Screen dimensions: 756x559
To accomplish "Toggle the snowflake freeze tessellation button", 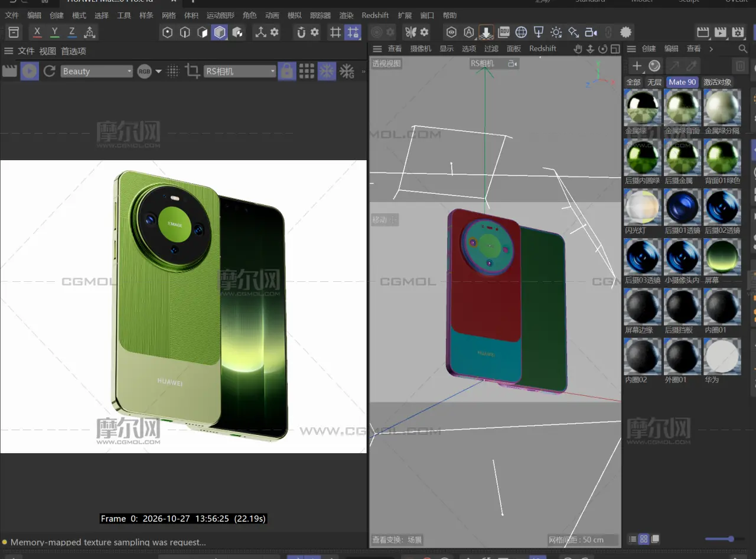I will coord(327,71).
